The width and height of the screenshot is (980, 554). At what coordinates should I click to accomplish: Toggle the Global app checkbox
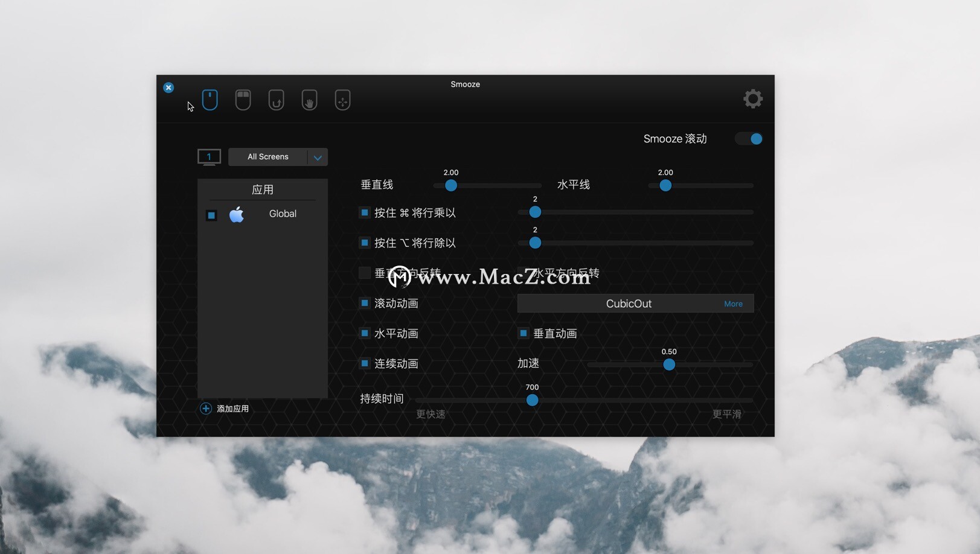[211, 215]
